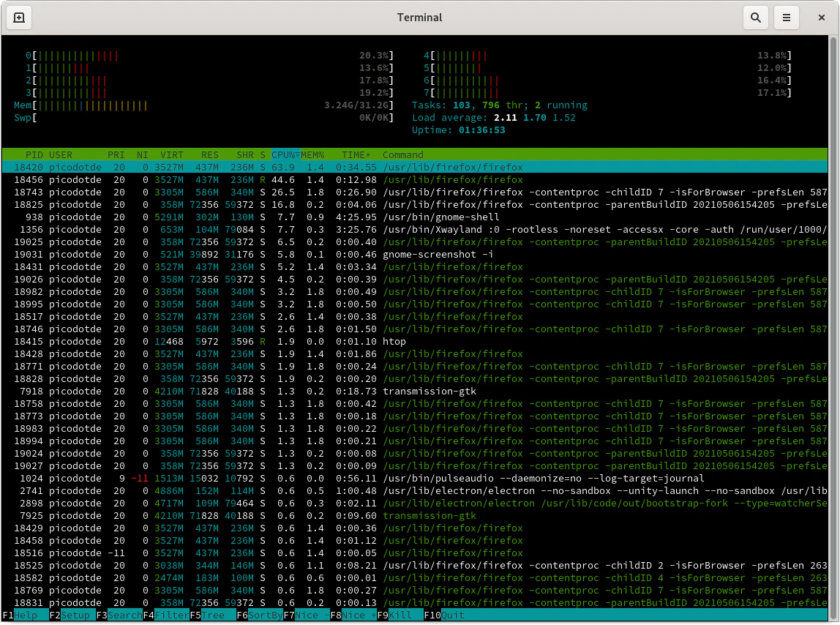Viewport: 840px width, 625px height.
Task: Click F8 Nice plus option
Action: [x=359, y=615]
